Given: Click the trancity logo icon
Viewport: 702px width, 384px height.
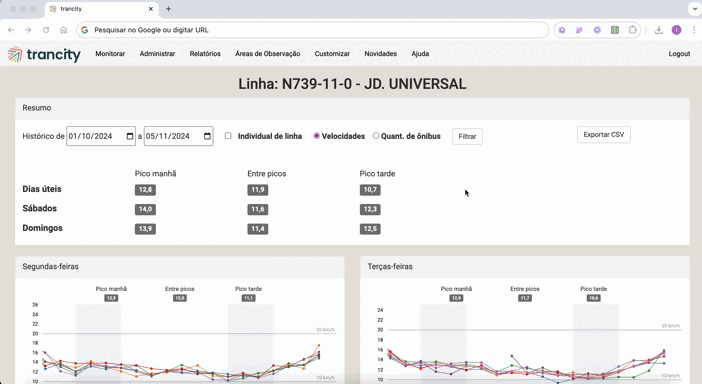Looking at the screenshot, I should 15,54.
